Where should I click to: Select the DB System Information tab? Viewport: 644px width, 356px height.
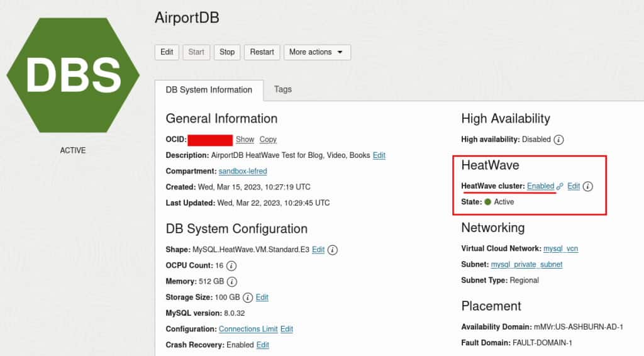pyautogui.click(x=209, y=90)
